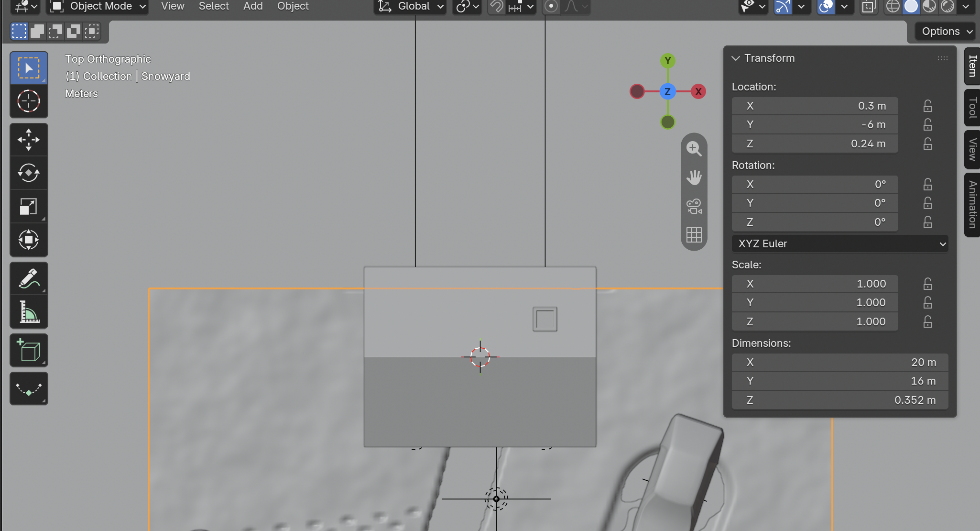
Task: Select the Move tool
Action: (29, 140)
